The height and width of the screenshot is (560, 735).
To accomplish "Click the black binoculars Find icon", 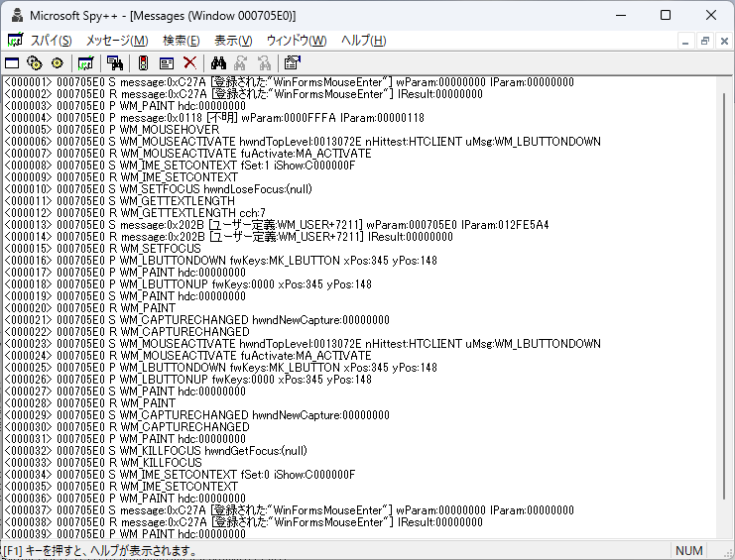I will (x=218, y=62).
